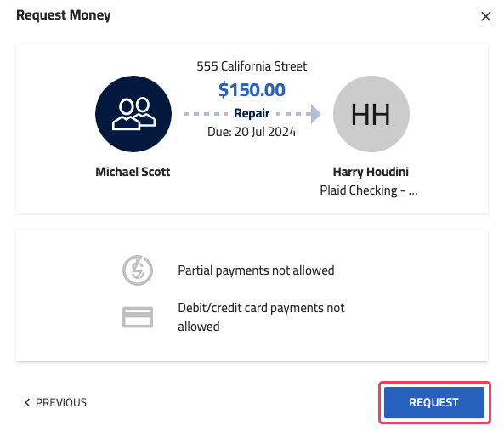
Task: Click the partial payments not allowed icon
Action: (138, 270)
